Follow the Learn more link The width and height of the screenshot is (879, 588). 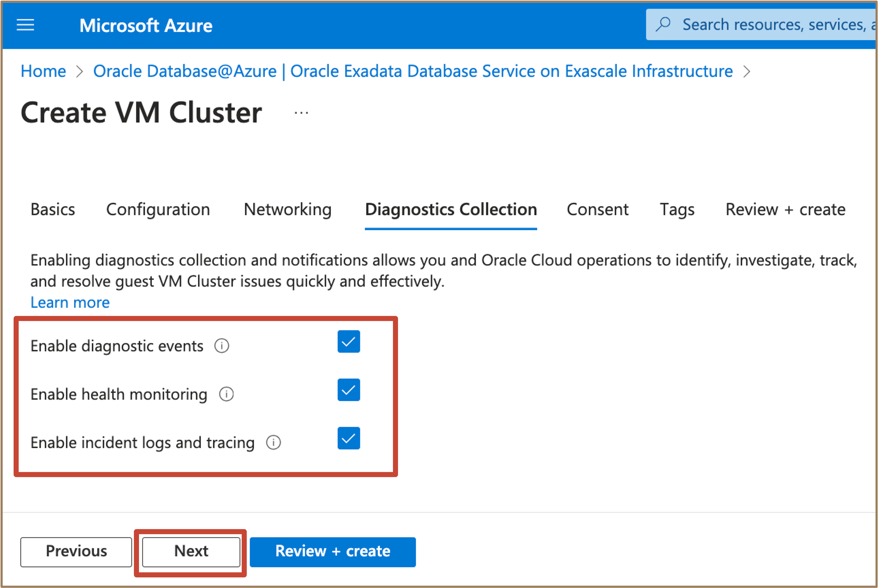coord(70,302)
